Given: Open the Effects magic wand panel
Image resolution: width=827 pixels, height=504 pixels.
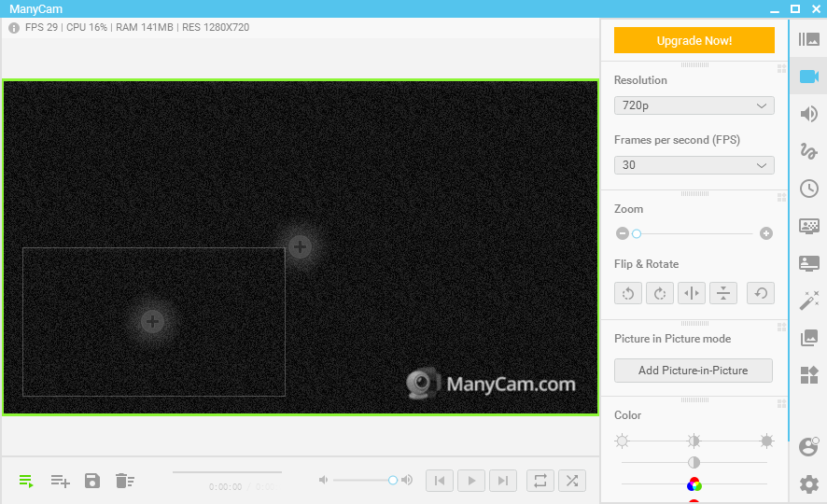Looking at the screenshot, I should (x=808, y=301).
